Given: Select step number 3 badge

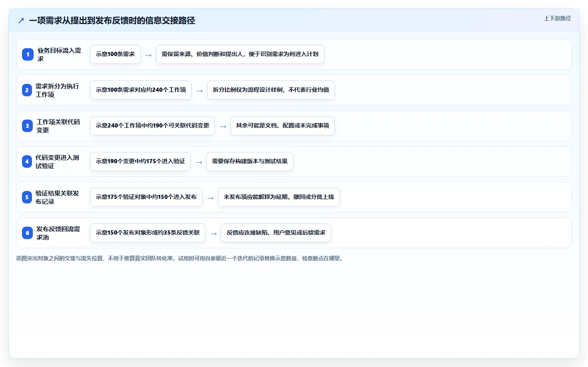Looking at the screenshot, I should tap(27, 126).
